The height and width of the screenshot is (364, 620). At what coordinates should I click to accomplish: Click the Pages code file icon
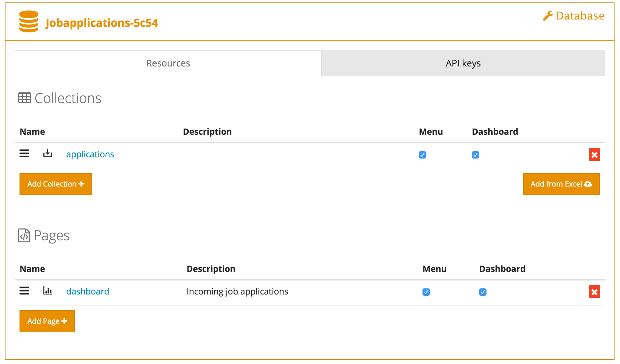pos(24,235)
